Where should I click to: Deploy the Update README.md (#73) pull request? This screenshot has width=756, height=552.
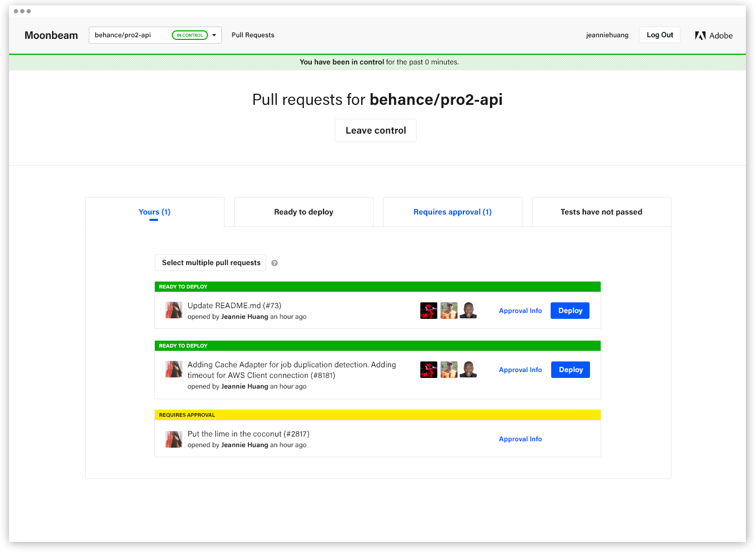click(x=570, y=311)
